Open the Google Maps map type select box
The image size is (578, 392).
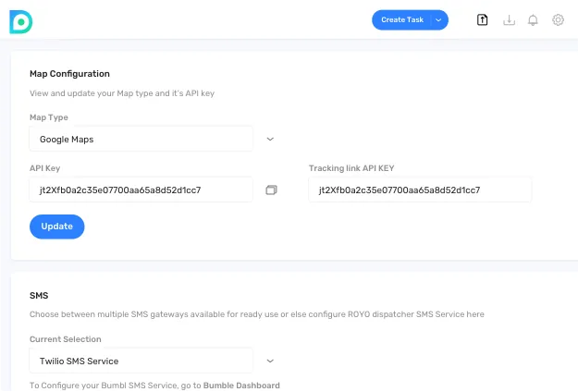(141, 139)
